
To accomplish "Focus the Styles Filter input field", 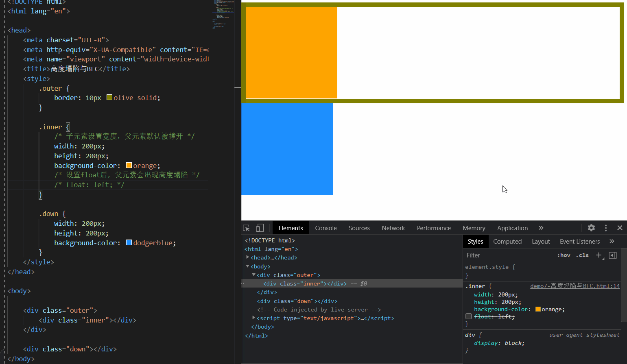I will pyautogui.click(x=509, y=255).
